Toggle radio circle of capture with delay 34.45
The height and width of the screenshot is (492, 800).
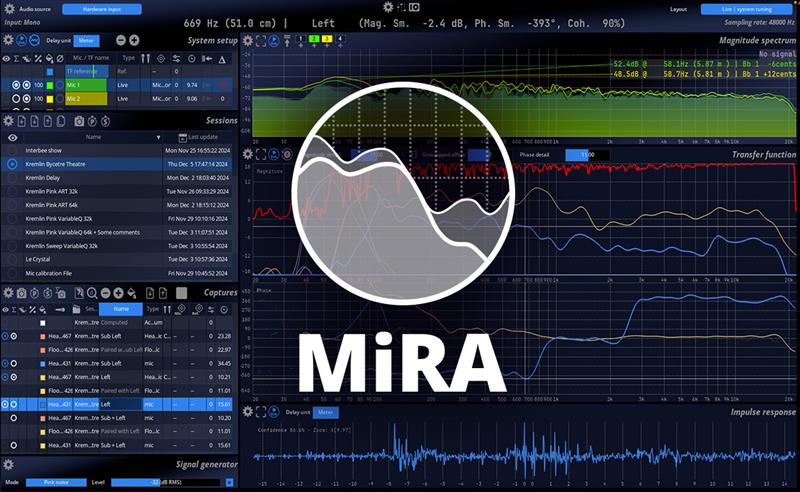(14, 363)
